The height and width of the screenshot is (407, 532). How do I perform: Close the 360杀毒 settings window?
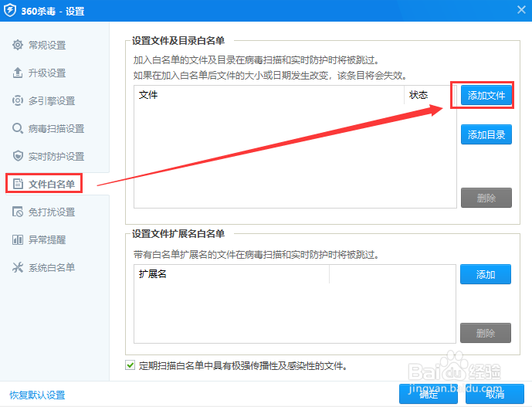coord(521,10)
